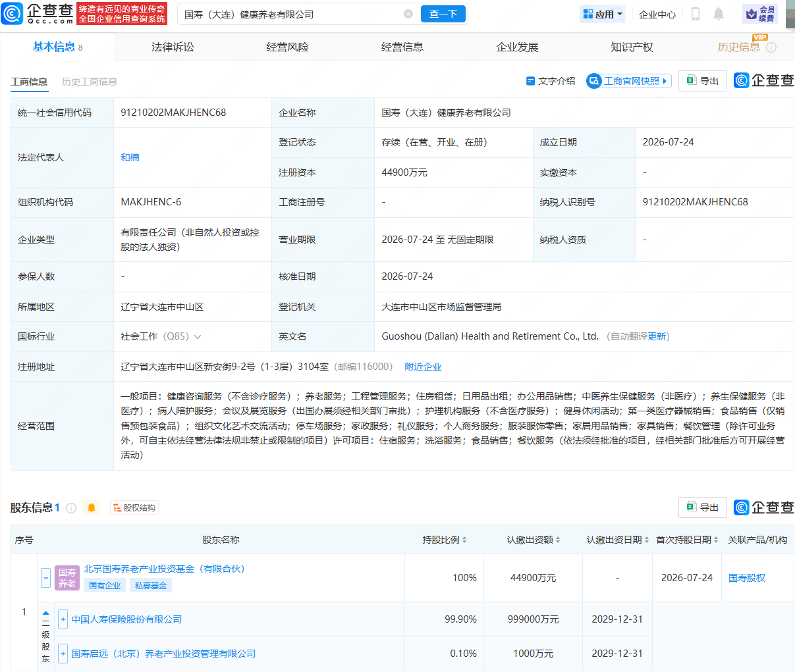Click the 查一下 search button

pyautogui.click(x=443, y=14)
